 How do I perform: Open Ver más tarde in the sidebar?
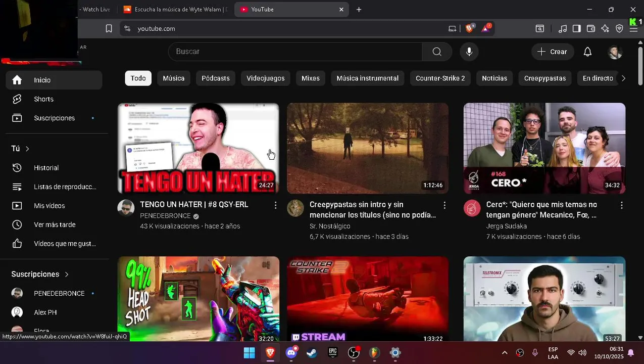(x=54, y=224)
